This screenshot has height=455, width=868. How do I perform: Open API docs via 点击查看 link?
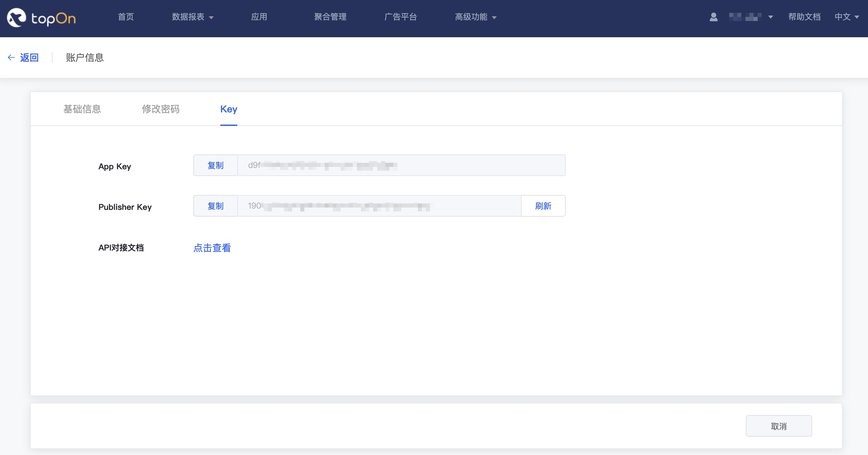coord(212,248)
